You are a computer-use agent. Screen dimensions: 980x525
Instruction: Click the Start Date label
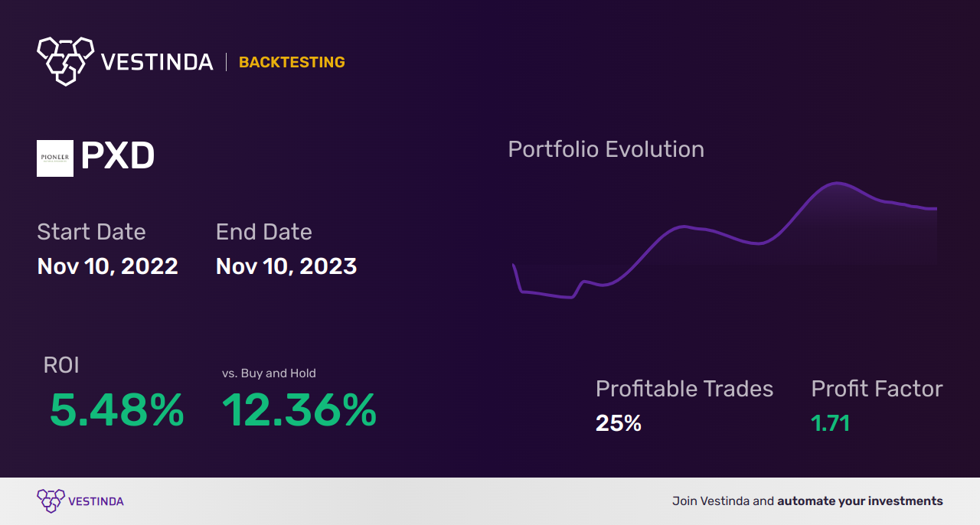91,232
